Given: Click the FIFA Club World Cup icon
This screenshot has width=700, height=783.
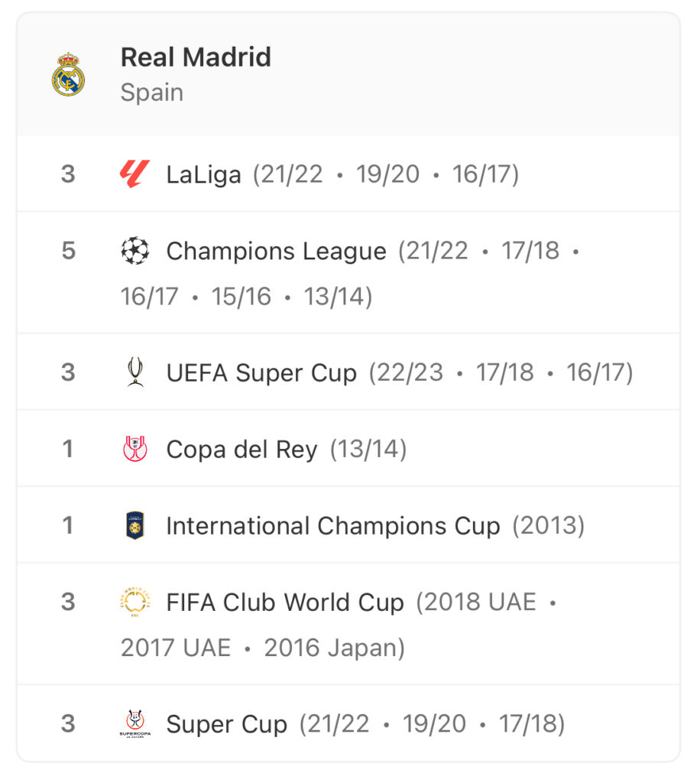Looking at the screenshot, I should 135,602.
